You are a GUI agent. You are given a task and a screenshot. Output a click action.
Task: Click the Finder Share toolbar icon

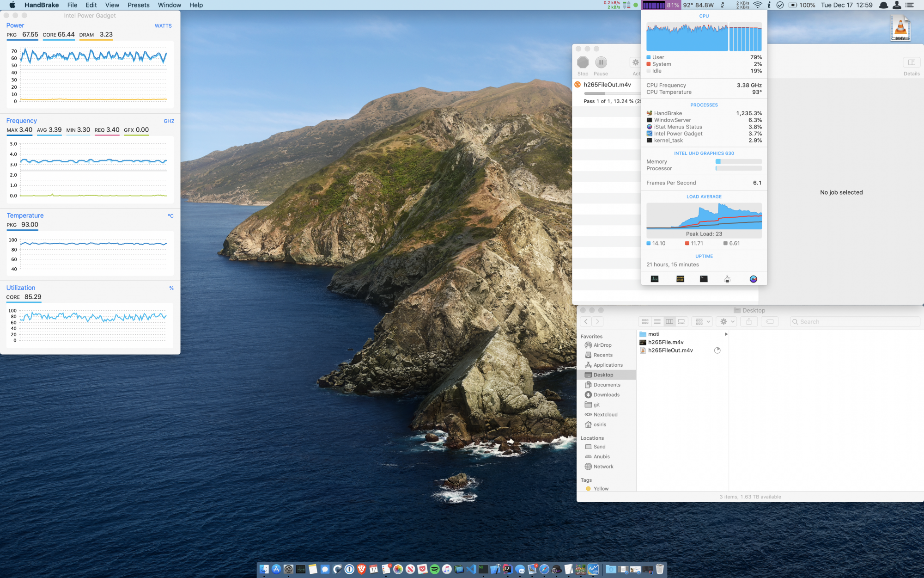click(749, 322)
